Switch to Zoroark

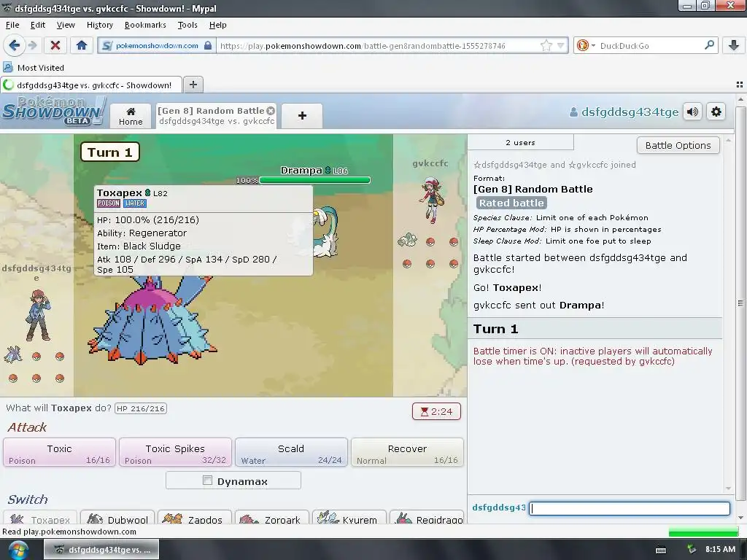(272, 518)
